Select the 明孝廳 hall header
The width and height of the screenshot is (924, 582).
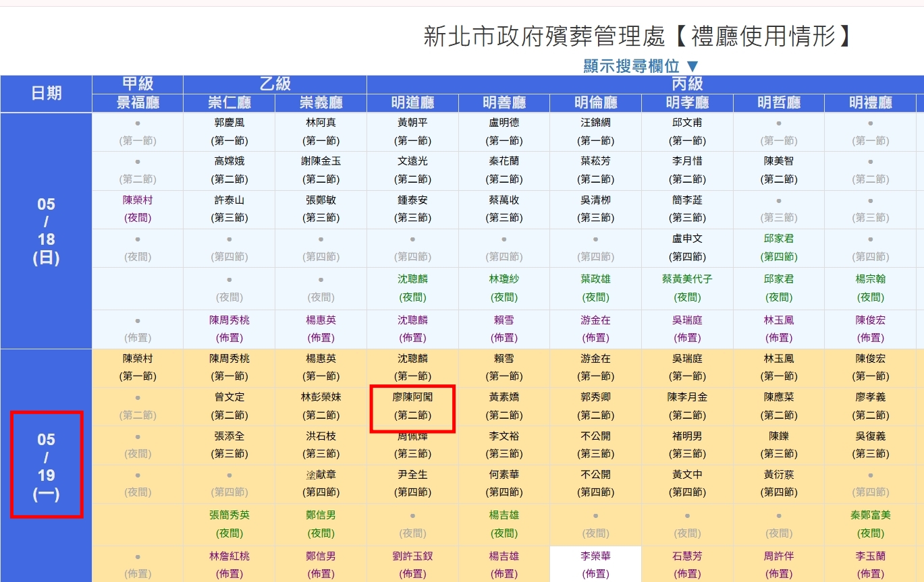687,103
